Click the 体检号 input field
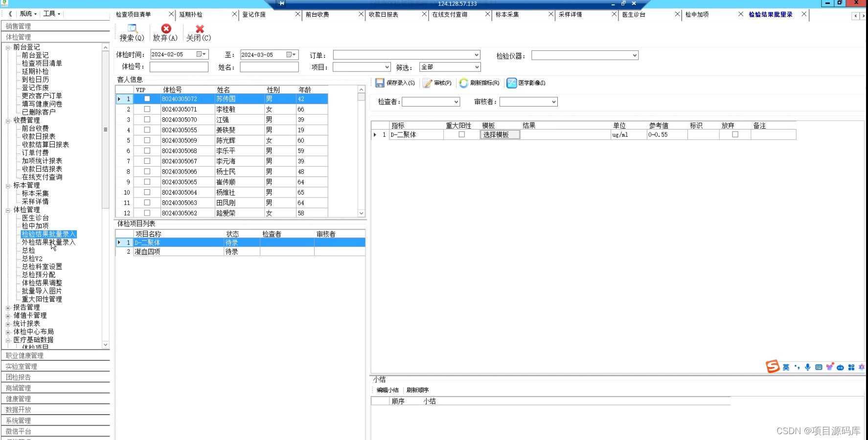 [x=179, y=67]
